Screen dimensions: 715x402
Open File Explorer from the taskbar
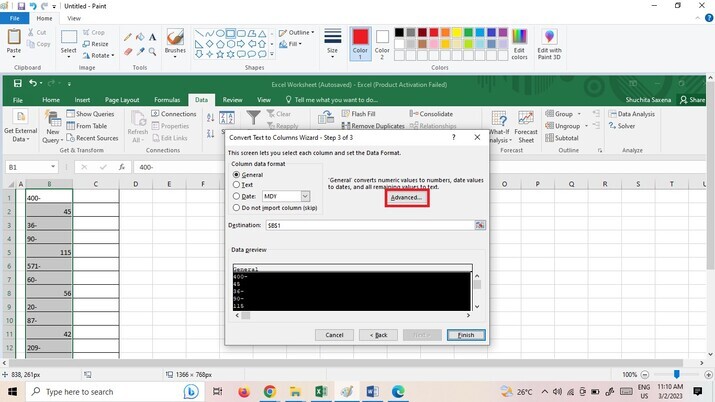(x=295, y=392)
